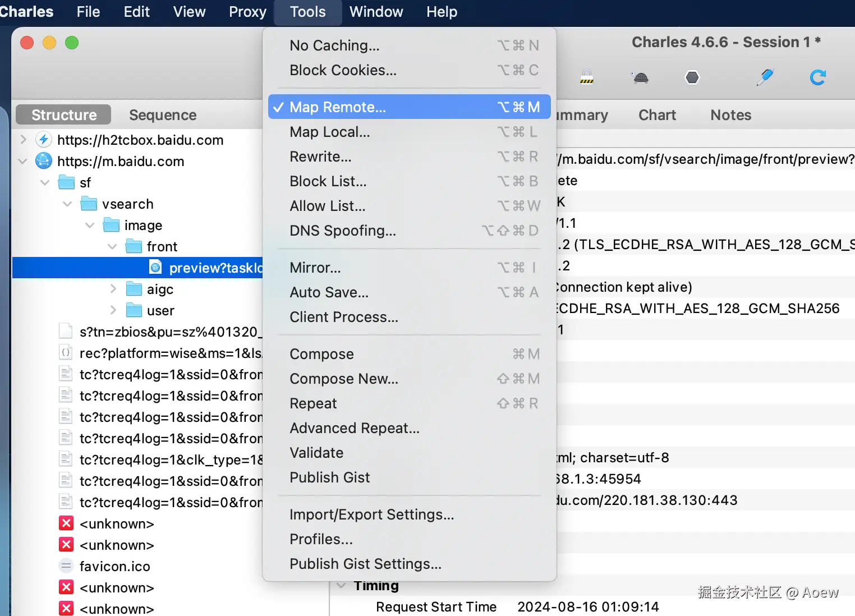Screen dimensions: 855x616
Task: Collapse the sf folder node
Action: click(45, 182)
